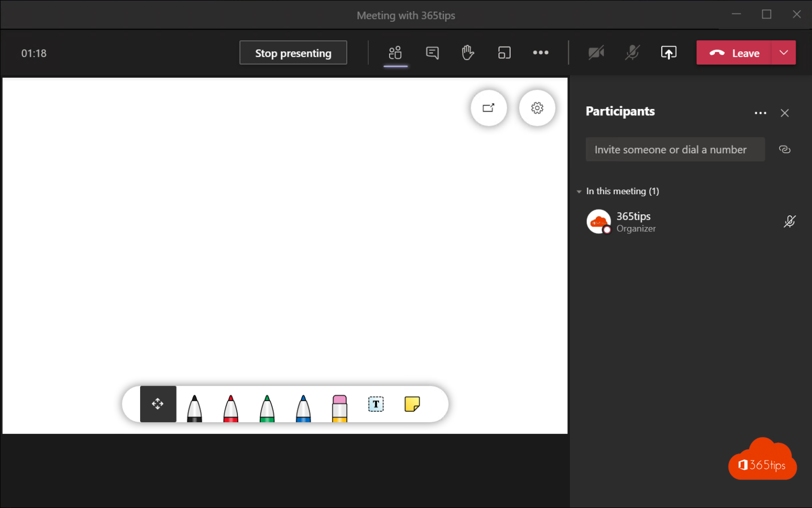
Task: Turn on your camera
Action: (596, 52)
